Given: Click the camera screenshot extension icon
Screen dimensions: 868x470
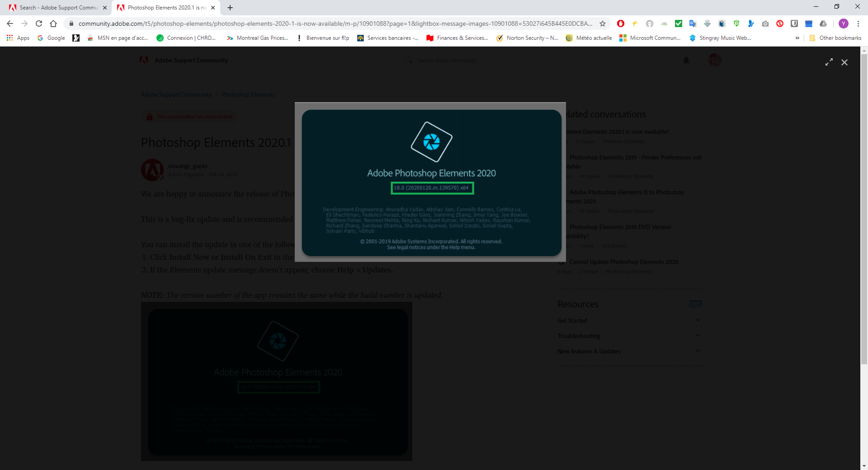Looking at the screenshot, I should point(765,23).
